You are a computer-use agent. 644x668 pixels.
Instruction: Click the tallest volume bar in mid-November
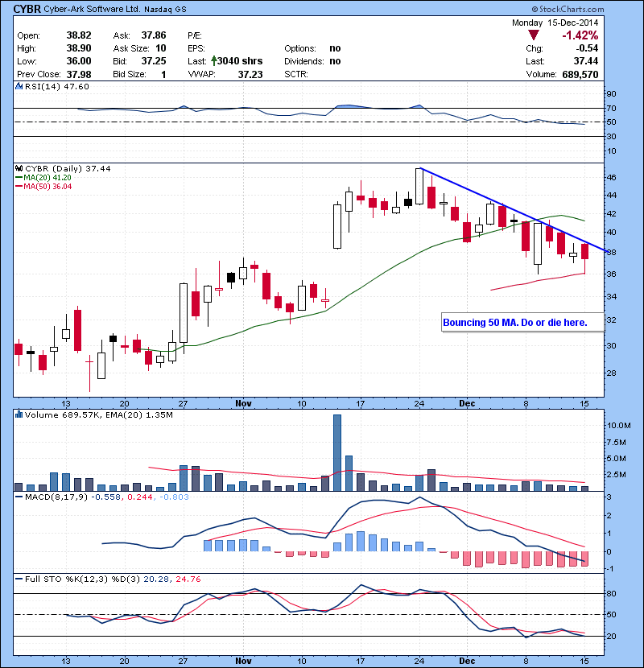(x=337, y=452)
